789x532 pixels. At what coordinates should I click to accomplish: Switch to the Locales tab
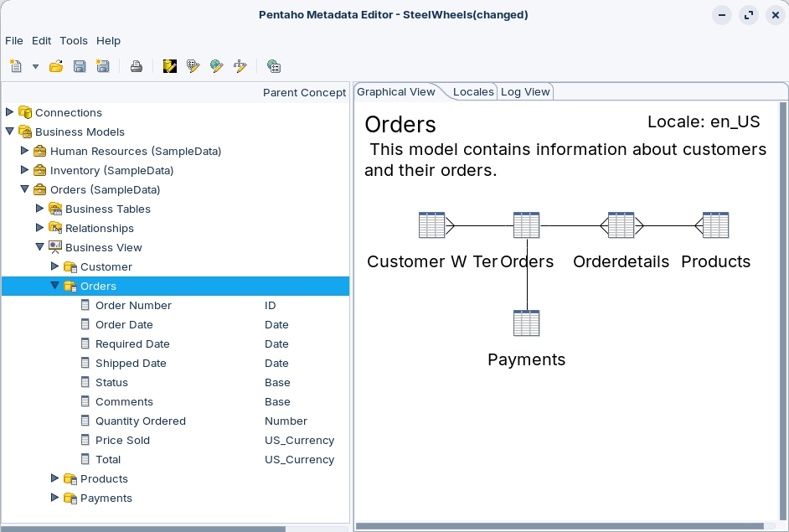pyautogui.click(x=473, y=92)
